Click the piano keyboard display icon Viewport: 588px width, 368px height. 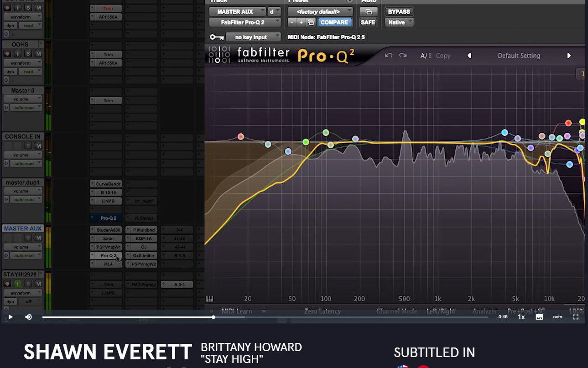coord(210,299)
